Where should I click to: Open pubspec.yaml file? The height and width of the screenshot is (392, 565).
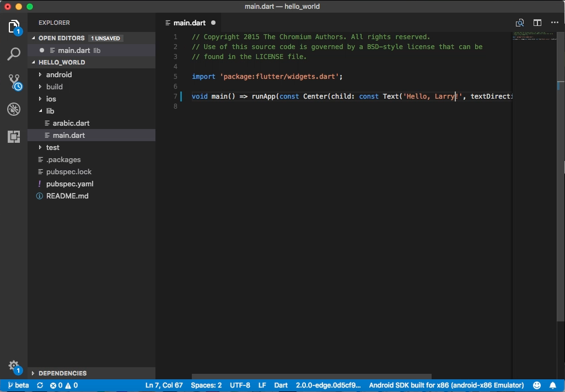(x=92, y=184)
